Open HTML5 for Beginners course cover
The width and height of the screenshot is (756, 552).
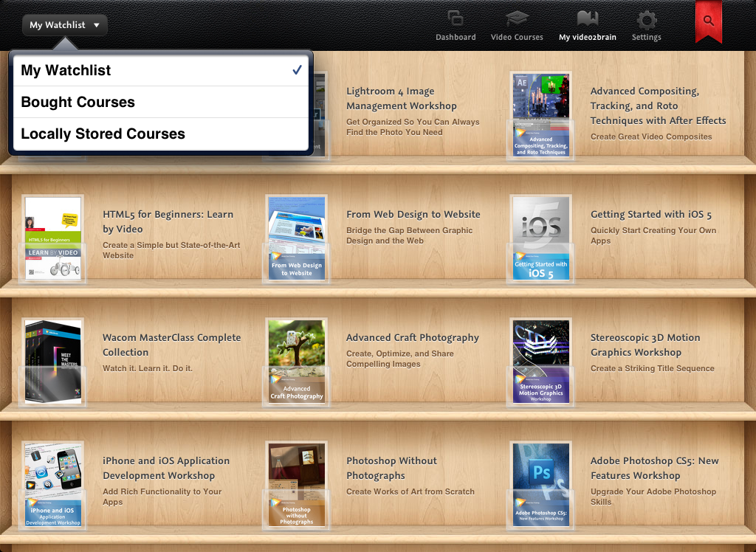click(x=53, y=238)
